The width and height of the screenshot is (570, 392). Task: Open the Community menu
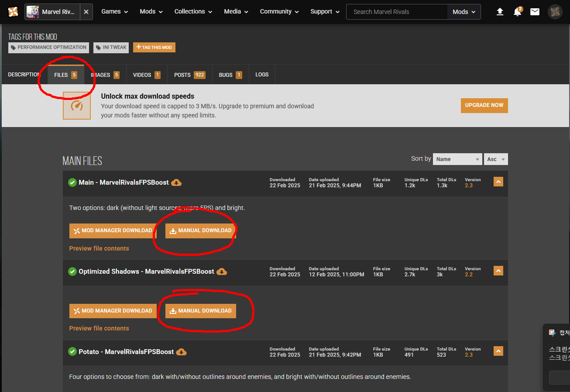279,12
